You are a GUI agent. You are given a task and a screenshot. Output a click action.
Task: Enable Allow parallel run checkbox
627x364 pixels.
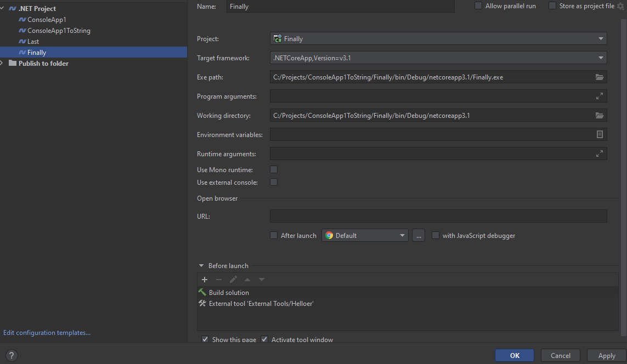478,6
